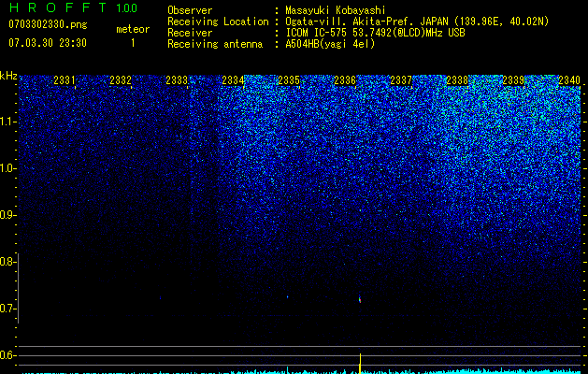Select antenna value A504HB(yagi 4el)
588x374 pixels.
click(330, 44)
